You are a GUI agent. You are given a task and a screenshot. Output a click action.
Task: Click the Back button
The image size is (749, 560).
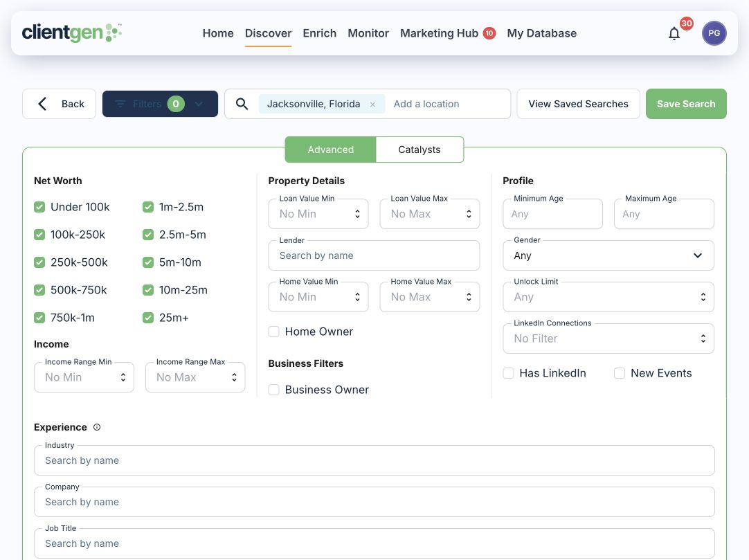60,104
